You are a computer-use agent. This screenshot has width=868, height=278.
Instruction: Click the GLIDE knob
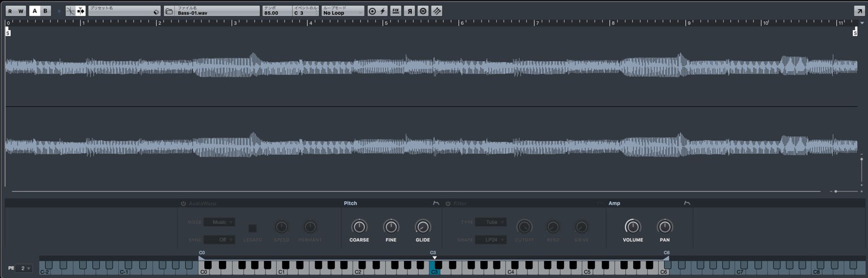click(423, 227)
